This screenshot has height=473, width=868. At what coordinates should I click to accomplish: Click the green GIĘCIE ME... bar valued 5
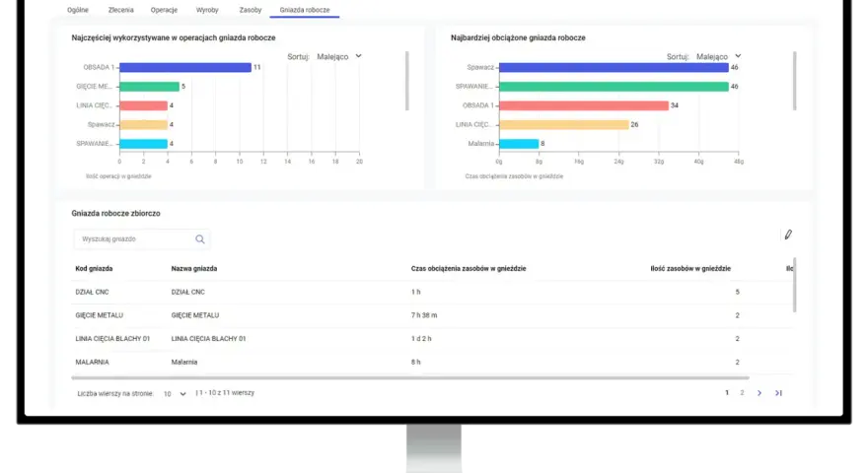(150, 87)
